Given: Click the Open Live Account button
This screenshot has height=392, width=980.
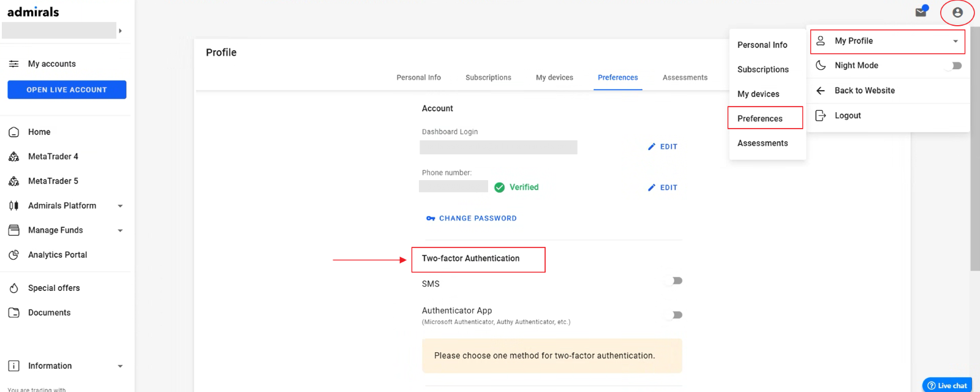Looking at the screenshot, I should pos(67,89).
